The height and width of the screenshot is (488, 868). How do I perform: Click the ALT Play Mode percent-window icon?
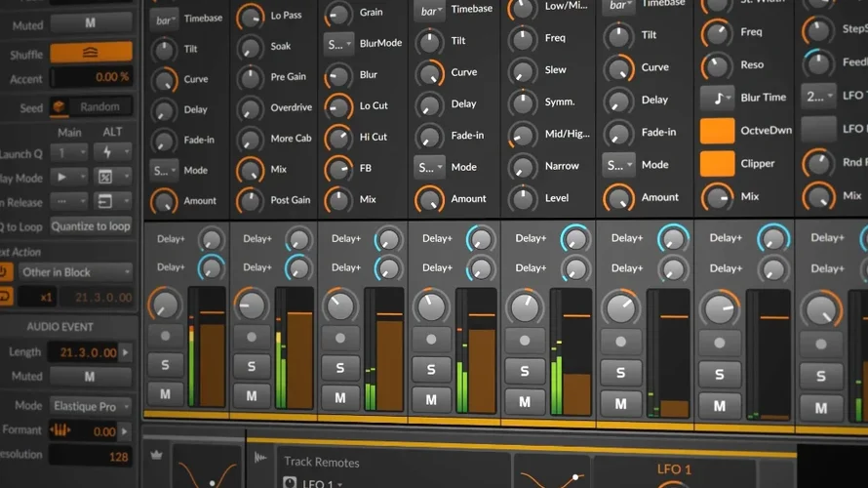tap(104, 177)
